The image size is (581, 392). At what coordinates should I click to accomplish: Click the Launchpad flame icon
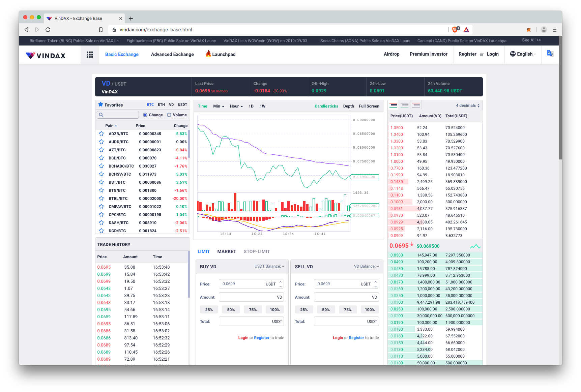(208, 54)
